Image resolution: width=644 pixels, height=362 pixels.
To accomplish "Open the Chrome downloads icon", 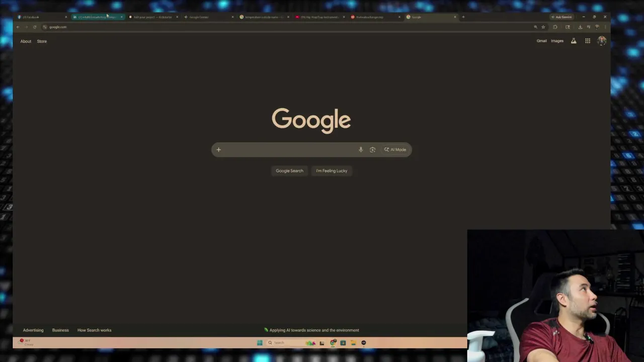I will (580, 27).
